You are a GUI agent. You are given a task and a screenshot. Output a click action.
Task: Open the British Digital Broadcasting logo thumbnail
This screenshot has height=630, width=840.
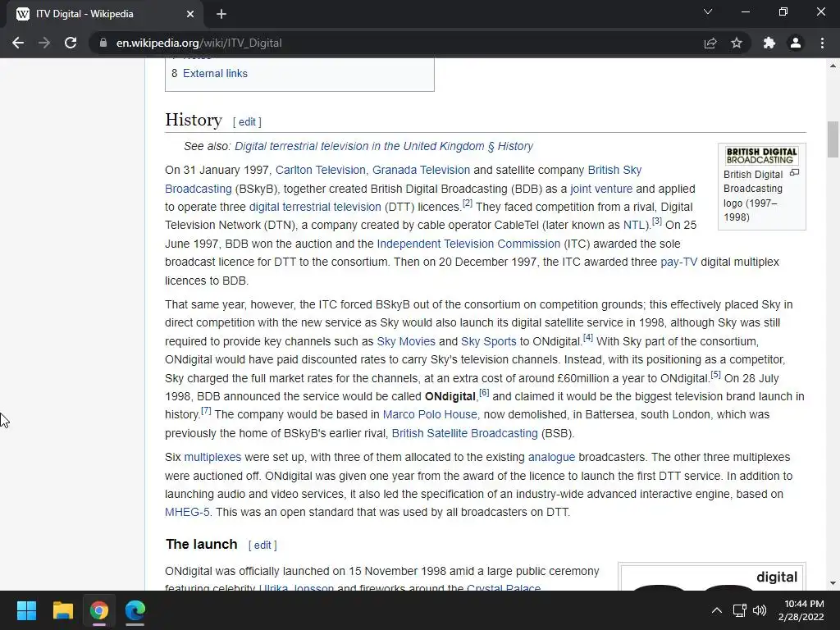(761, 155)
